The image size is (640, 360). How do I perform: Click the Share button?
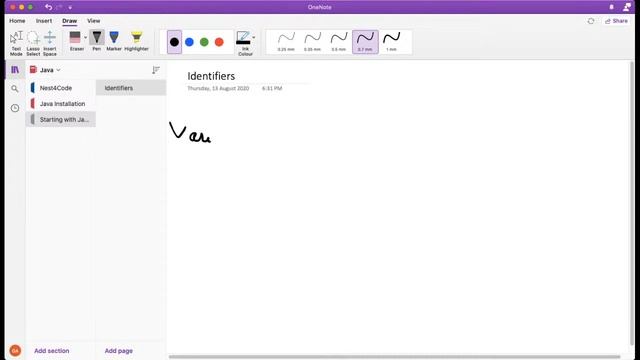(616, 21)
